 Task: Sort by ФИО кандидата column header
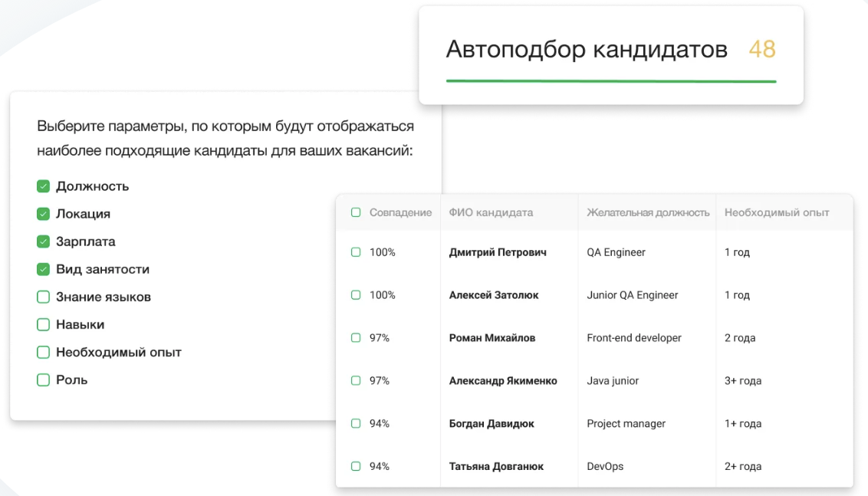(x=491, y=212)
